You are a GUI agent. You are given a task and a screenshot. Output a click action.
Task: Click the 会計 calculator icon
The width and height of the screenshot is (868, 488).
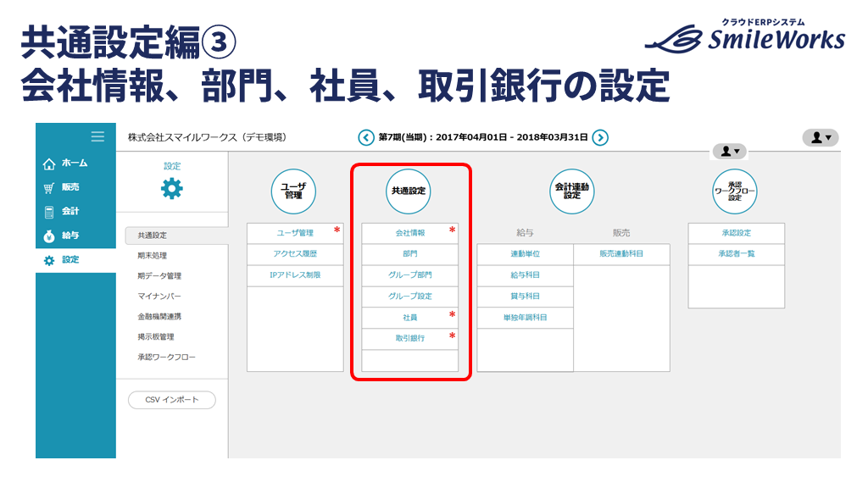(49, 212)
